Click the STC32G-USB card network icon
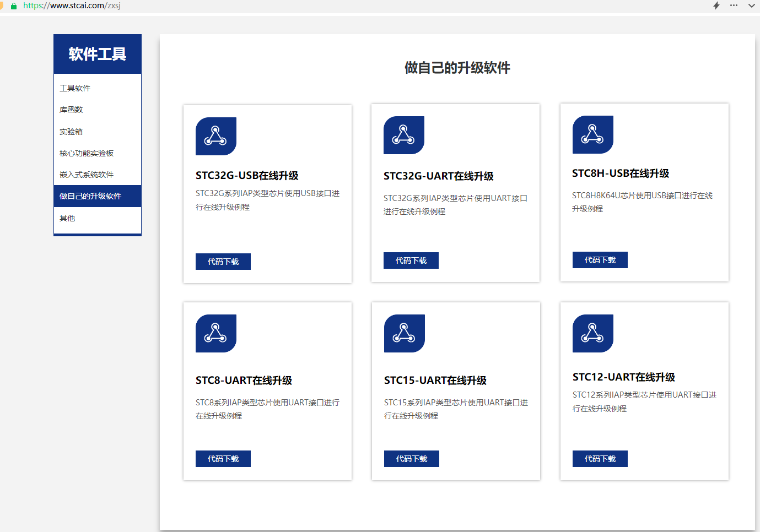 click(x=216, y=136)
